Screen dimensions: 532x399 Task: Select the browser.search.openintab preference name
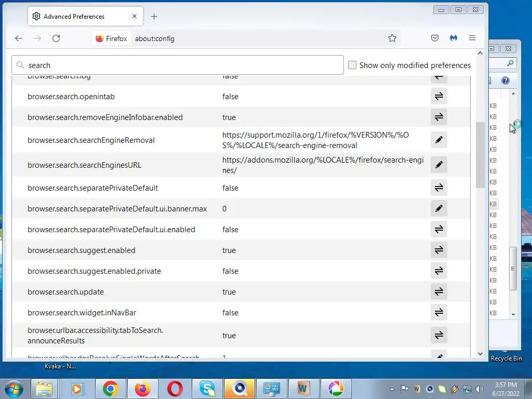pyautogui.click(x=71, y=96)
